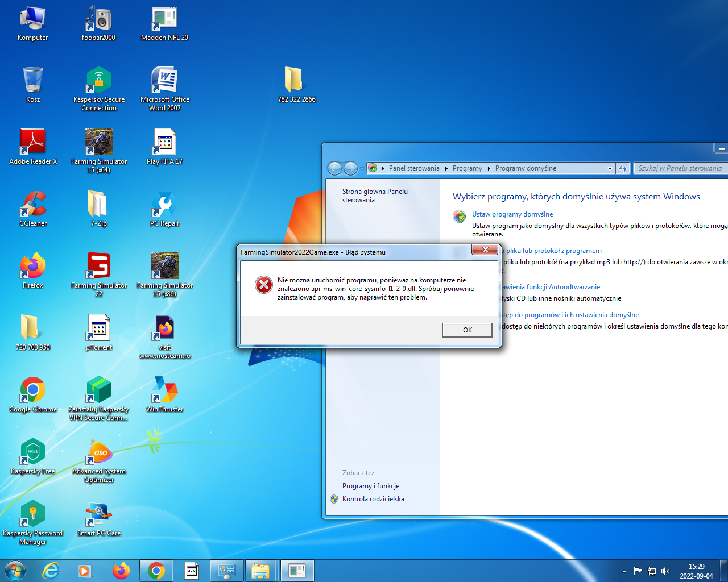Refresh the Control Panel address bar

(x=623, y=168)
